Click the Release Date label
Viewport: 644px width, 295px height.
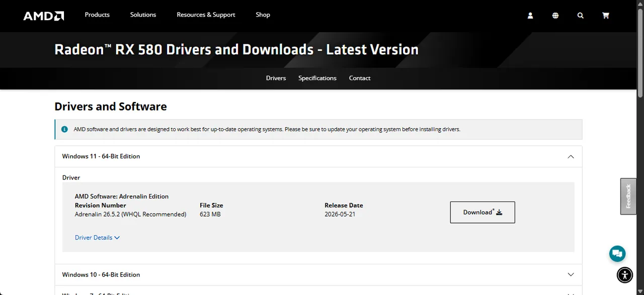tap(344, 206)
